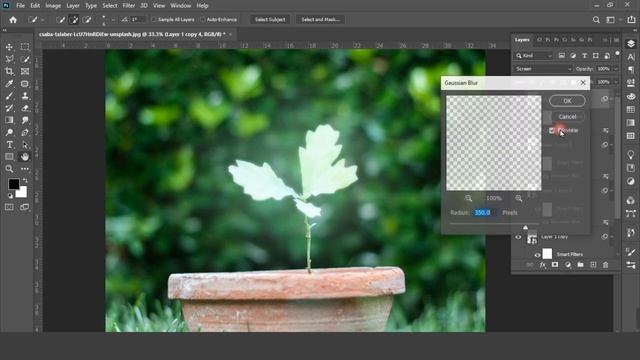Viewport: 640px width, 360px height.
Task: Switch to the Layers panel tab
Action: click(522, 40)
